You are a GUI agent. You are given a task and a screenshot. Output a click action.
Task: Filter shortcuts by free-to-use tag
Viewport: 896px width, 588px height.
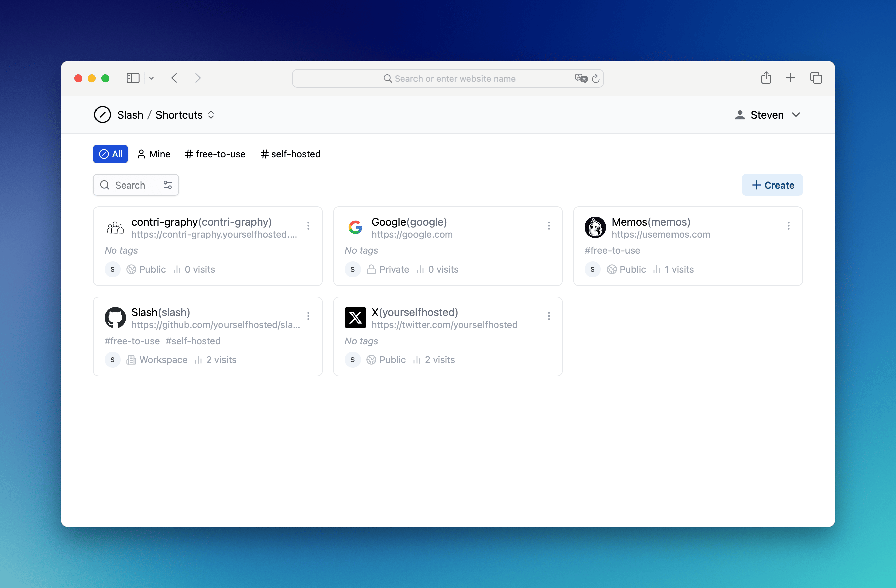[x=215, y=154]
